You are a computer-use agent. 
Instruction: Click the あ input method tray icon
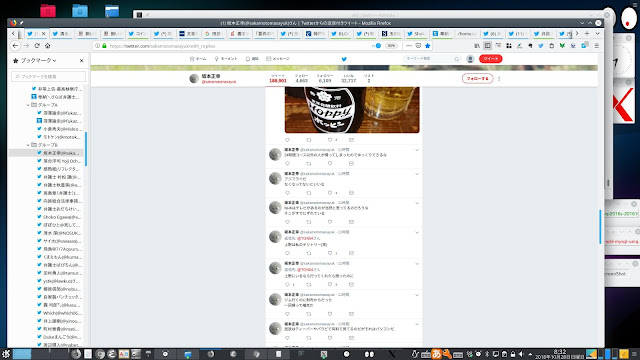[436, 354]
